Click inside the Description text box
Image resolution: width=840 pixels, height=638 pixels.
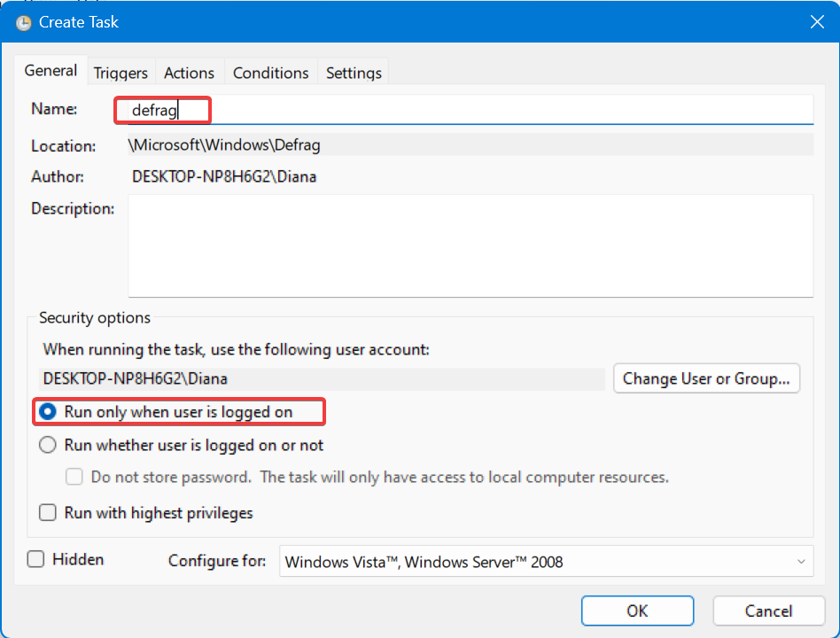click(x=470, y=245)
